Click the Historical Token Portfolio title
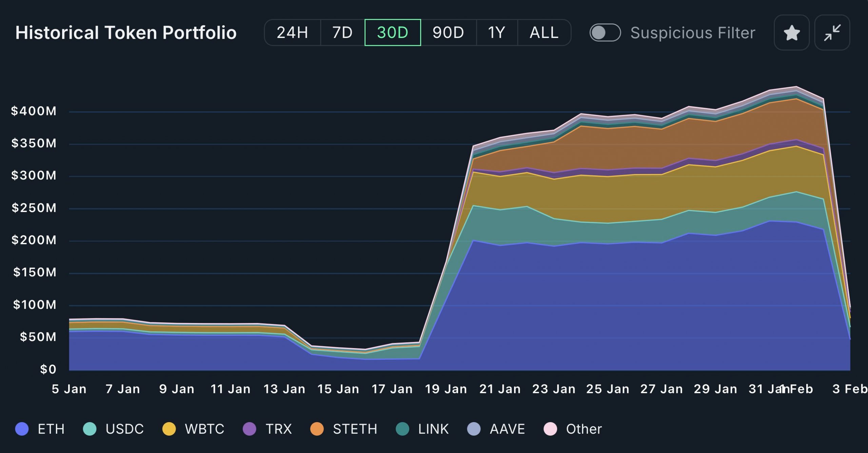The width and height of the screenshot is (868, 453). (126, 33)
